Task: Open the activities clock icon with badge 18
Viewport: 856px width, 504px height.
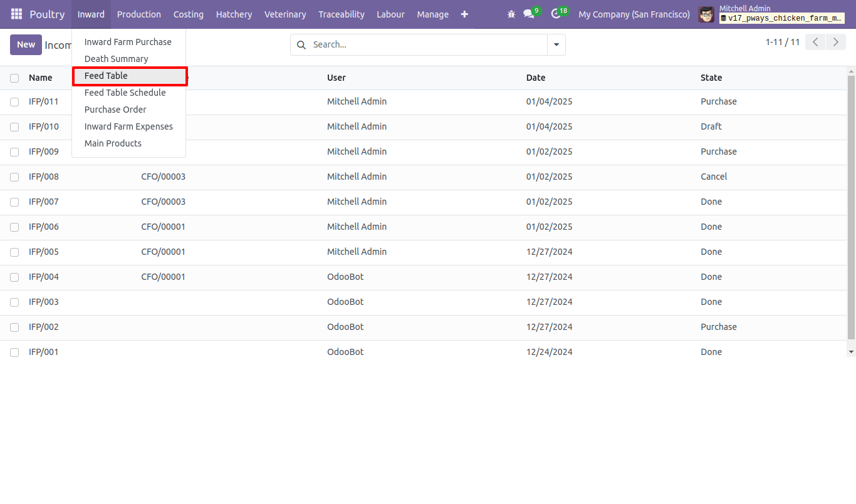Action: pos(558,13)
